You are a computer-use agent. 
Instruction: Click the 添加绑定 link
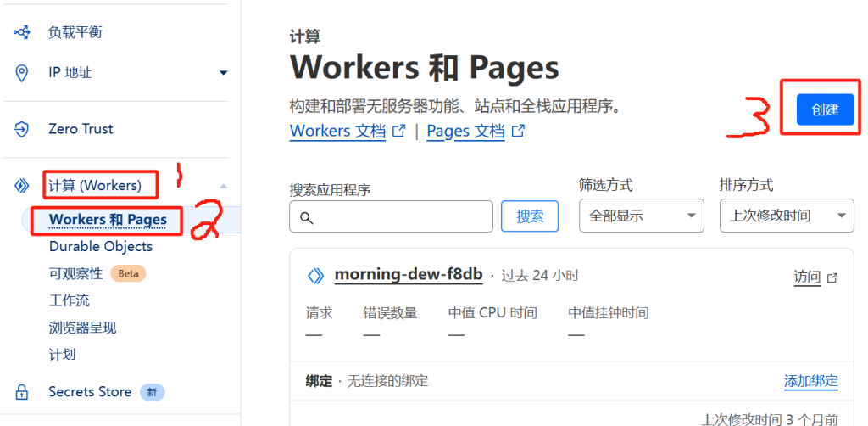[811, 381]
